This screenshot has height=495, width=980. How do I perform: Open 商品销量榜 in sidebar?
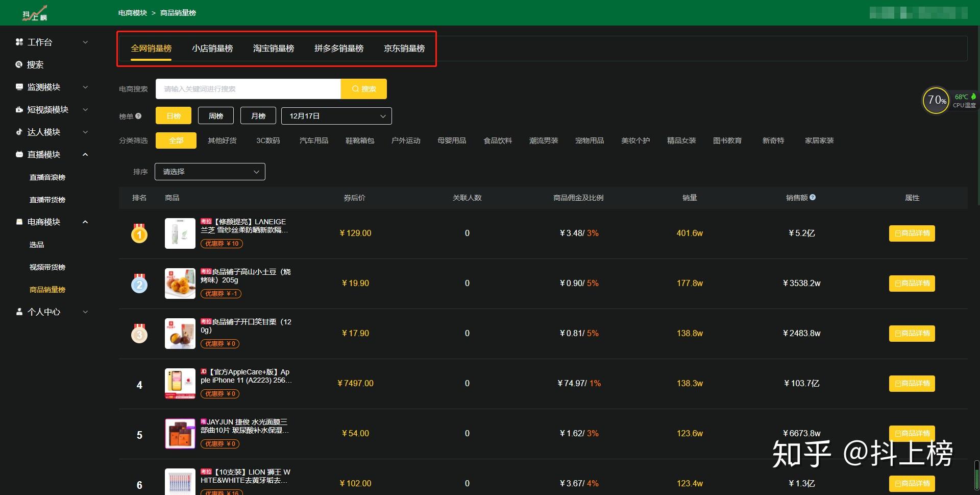[47, 290]
